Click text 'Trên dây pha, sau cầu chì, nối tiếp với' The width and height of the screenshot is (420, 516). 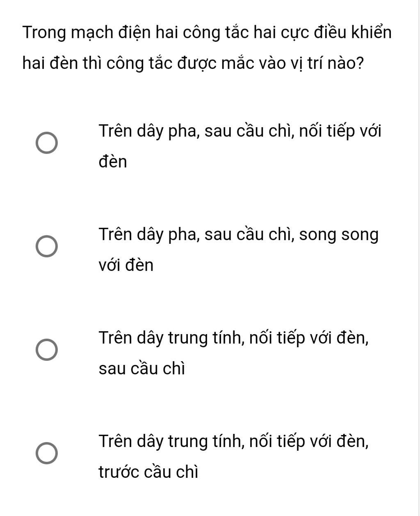coord(240,132)
